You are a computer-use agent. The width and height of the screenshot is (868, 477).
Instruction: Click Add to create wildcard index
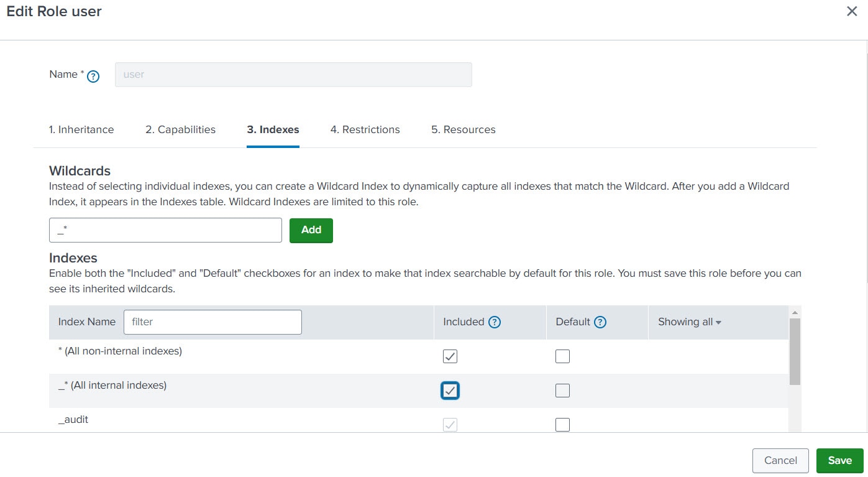click(311, 230)
